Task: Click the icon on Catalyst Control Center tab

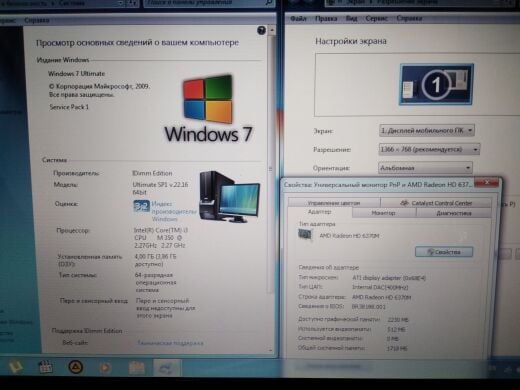Action: coord(404,203)
